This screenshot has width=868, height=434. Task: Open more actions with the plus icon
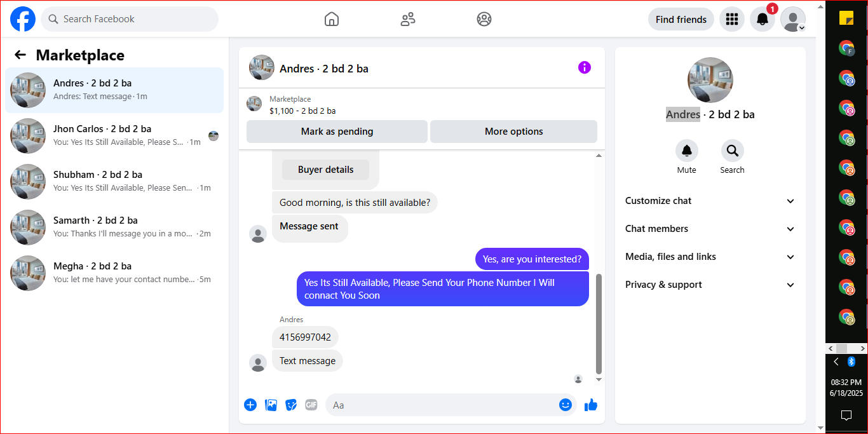pos(250,405)
